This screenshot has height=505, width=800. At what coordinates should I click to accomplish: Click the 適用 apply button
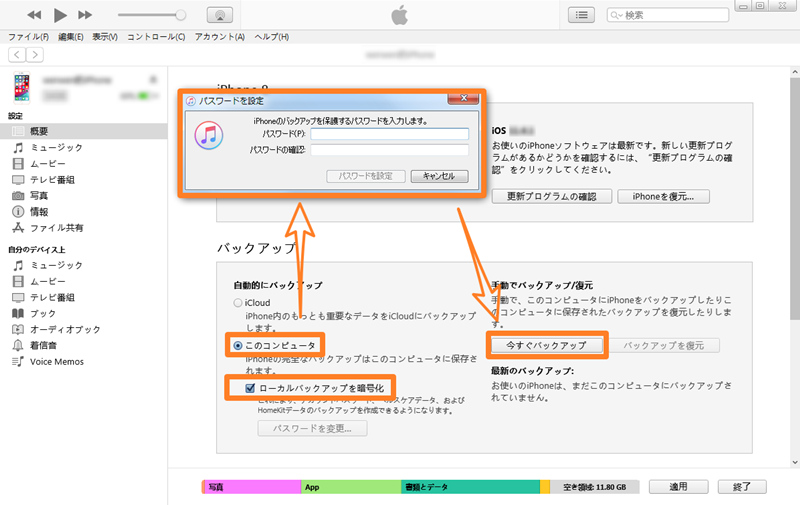click(679, 487)
